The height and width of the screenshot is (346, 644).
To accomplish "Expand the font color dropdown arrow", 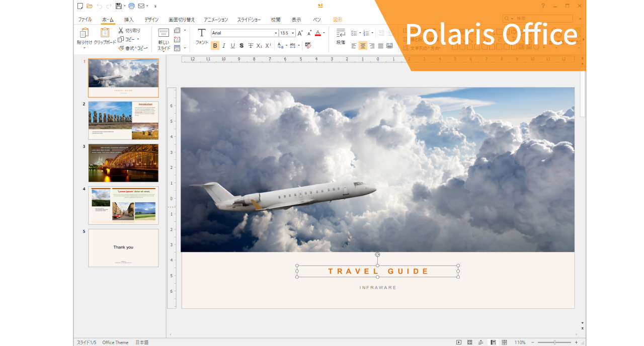I will [x=324, y=33].
